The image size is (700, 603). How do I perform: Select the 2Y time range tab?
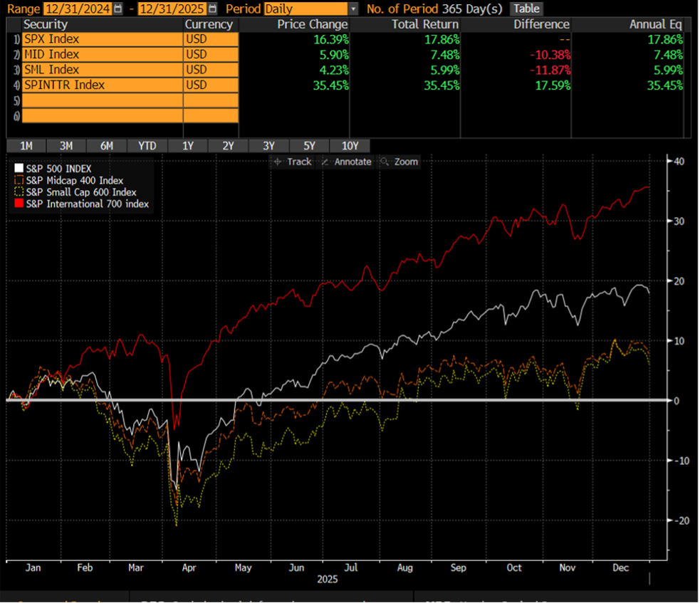(228, 146)
